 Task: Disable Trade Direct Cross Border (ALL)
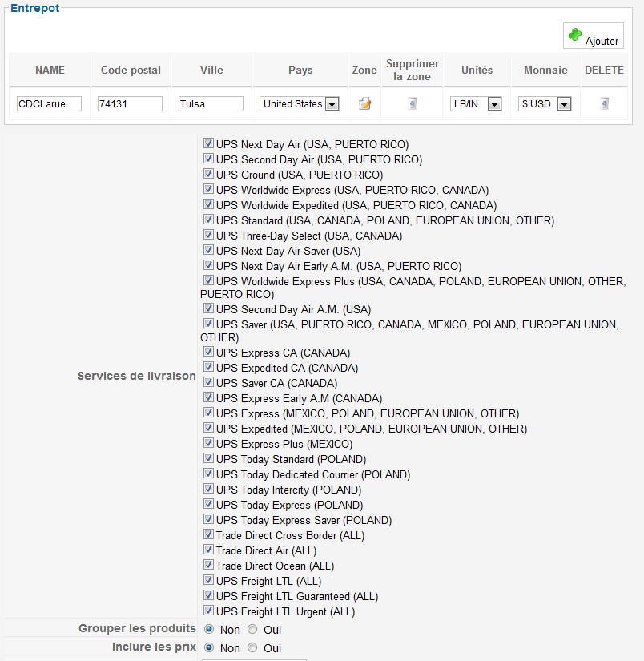tap(208, 534)
